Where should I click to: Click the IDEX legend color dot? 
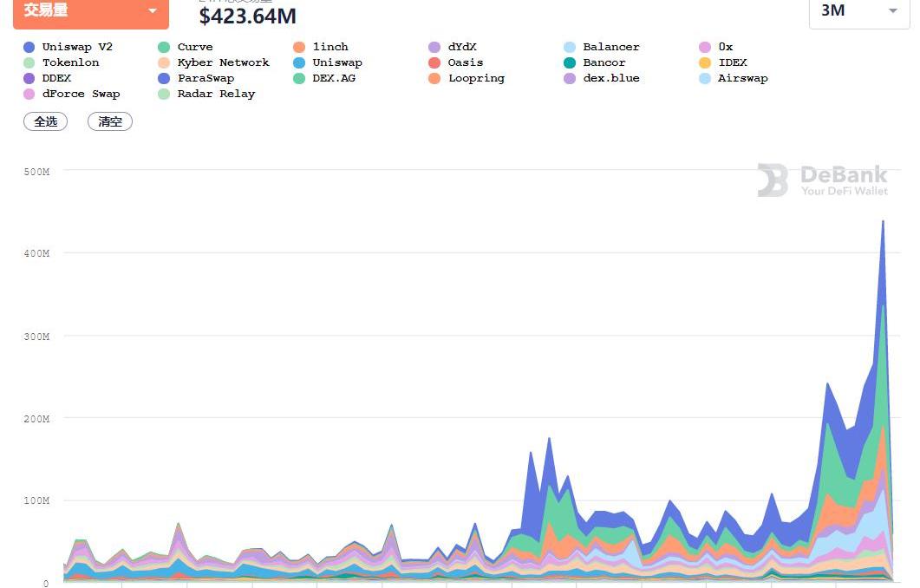tap(705, 62)
